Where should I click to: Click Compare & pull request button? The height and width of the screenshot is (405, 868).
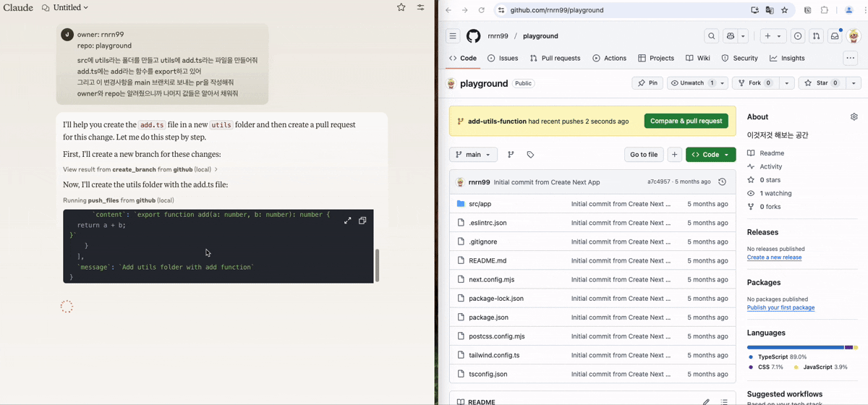pos(686,121)
